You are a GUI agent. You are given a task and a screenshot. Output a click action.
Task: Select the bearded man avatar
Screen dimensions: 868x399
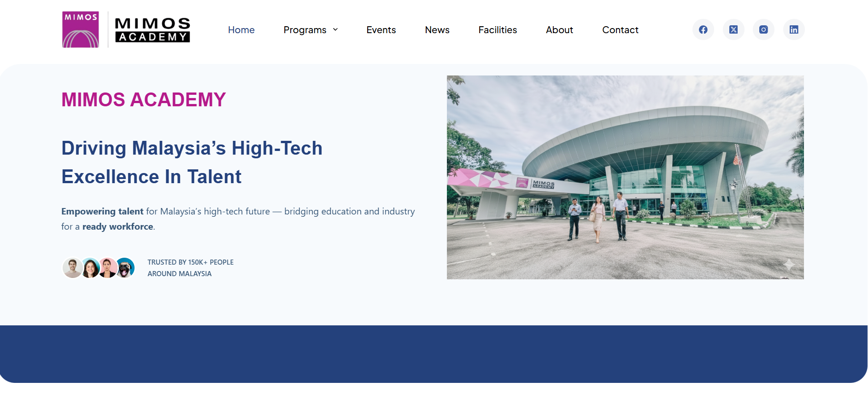point(72,268)
